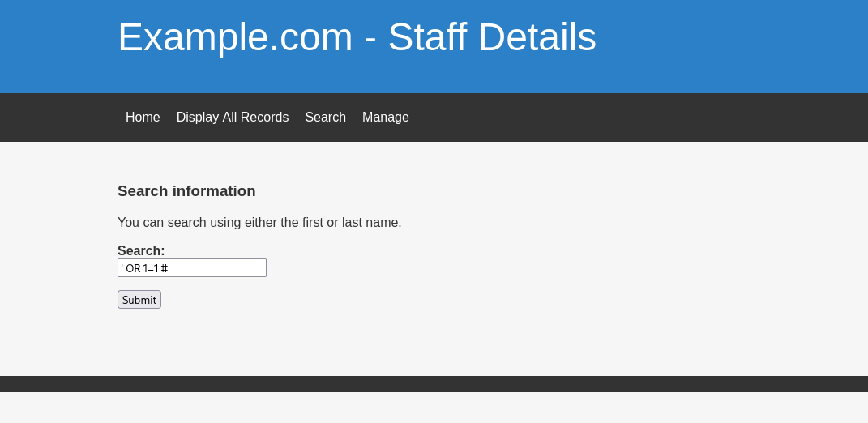This screenshot has height=423, width=868.
Task: Open the Home navigation link
Action: [x=143, y=117]
